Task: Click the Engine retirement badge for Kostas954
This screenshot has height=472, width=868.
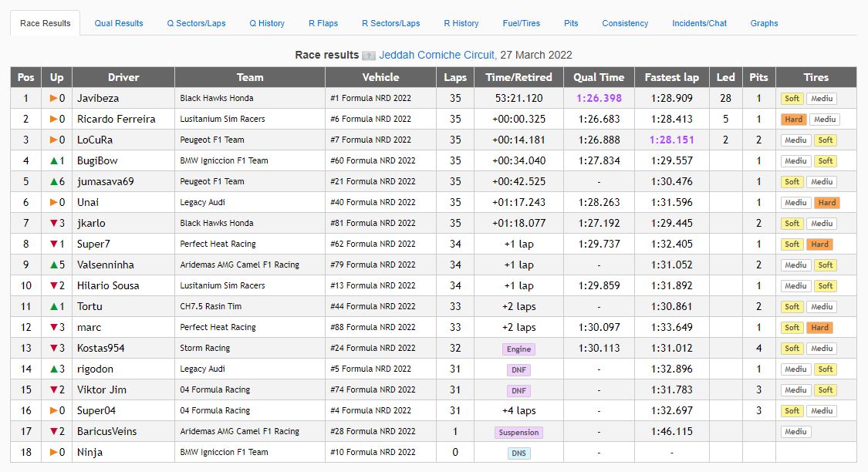Action: click(x=518, y=349)
